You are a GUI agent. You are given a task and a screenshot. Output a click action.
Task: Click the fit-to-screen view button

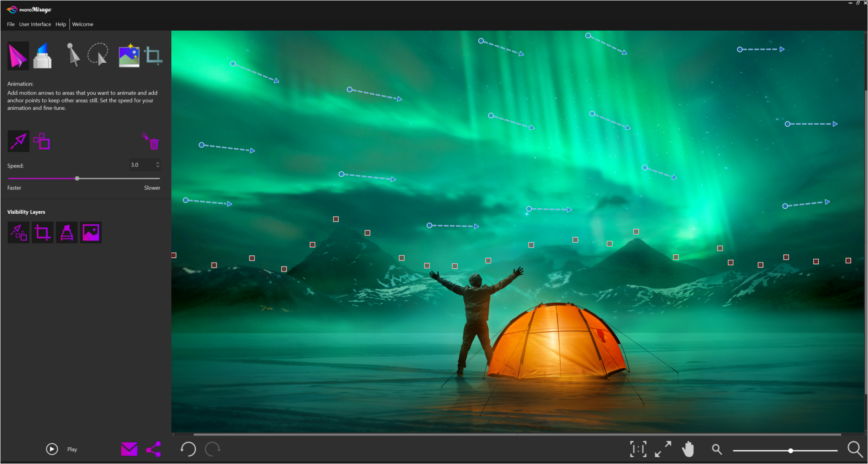pos(663,449)
